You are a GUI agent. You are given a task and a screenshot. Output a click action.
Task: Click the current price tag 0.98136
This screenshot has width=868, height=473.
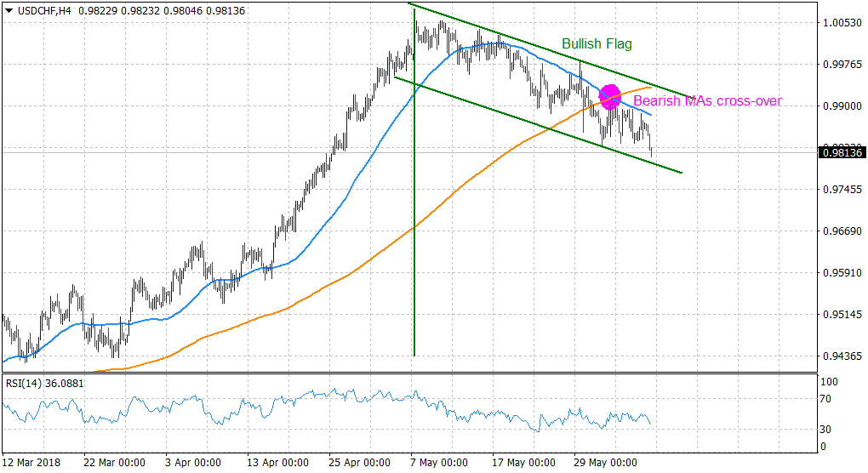click(x=841, y=152)
